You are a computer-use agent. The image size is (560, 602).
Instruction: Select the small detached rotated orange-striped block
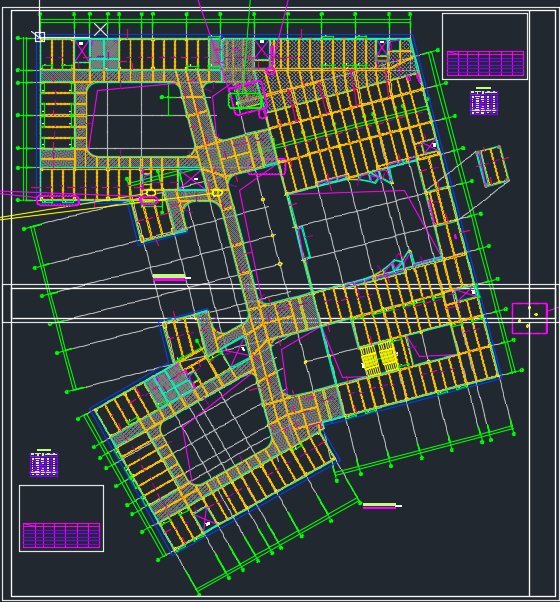click(493, 166)
